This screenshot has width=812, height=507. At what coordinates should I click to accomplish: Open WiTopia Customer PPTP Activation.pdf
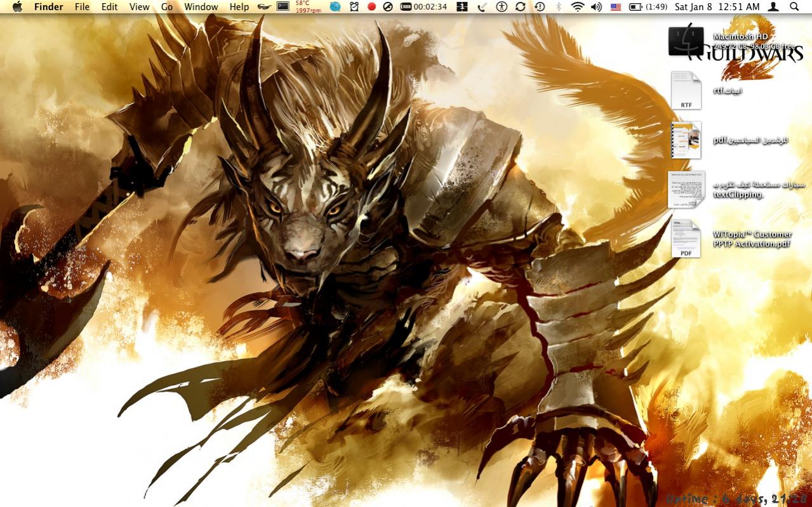click(687, 238)
